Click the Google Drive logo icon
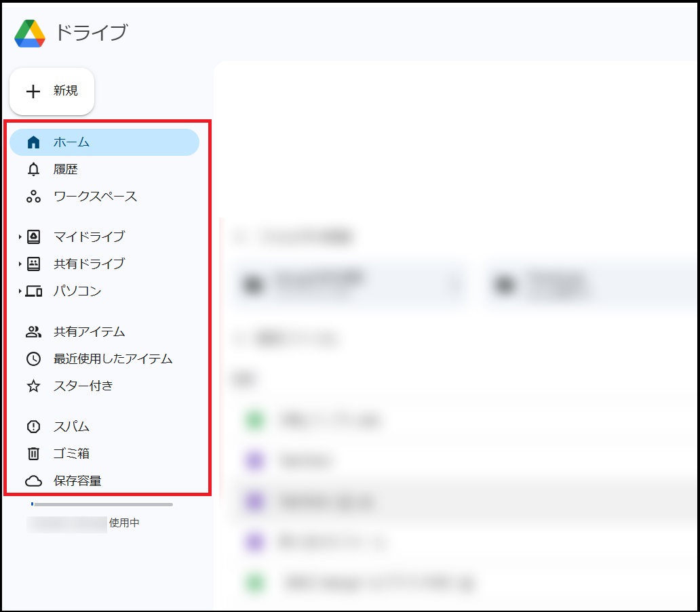This screenshot has height=612, width=700. [30, 33]
